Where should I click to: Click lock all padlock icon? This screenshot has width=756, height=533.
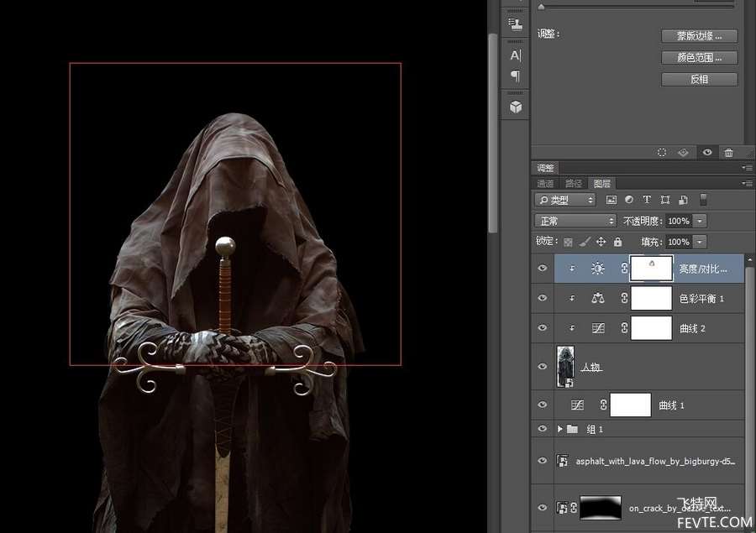617,242
